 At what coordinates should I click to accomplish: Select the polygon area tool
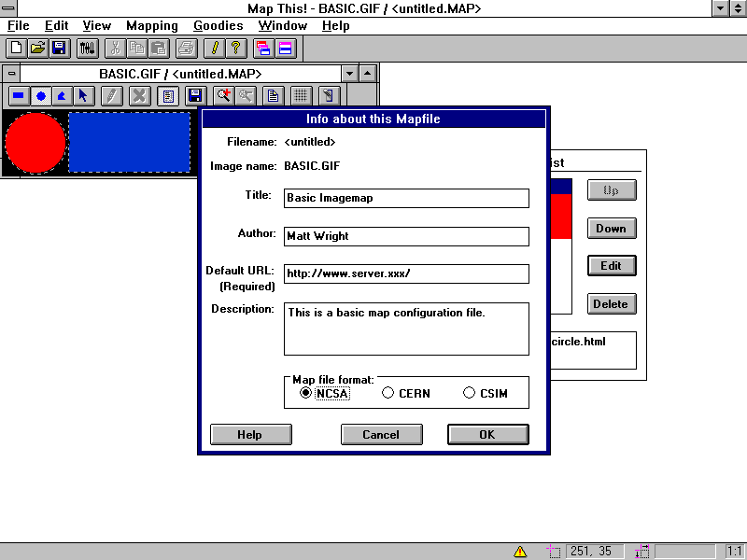click(62, 95)
